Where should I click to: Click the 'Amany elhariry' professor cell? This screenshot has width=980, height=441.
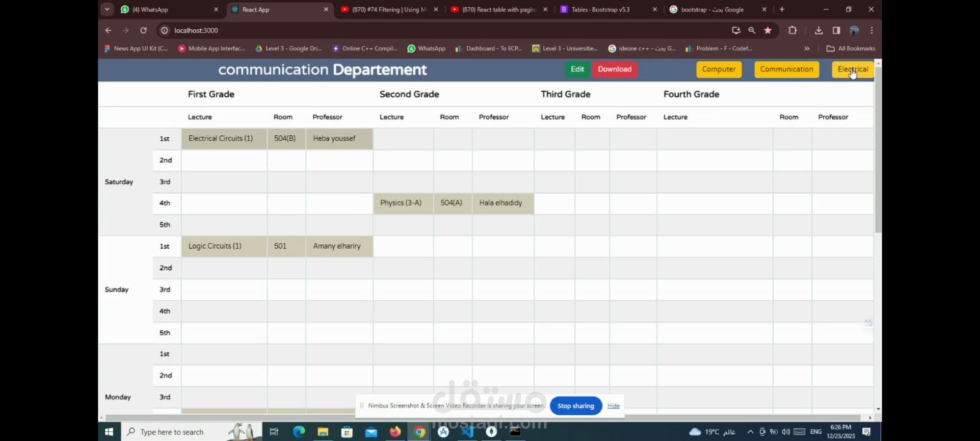pos(339,246)
